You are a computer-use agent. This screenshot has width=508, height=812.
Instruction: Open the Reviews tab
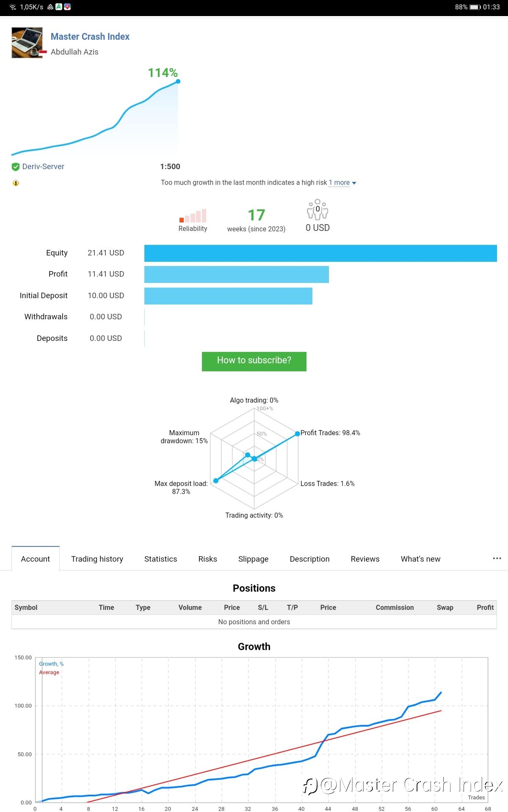365,559
